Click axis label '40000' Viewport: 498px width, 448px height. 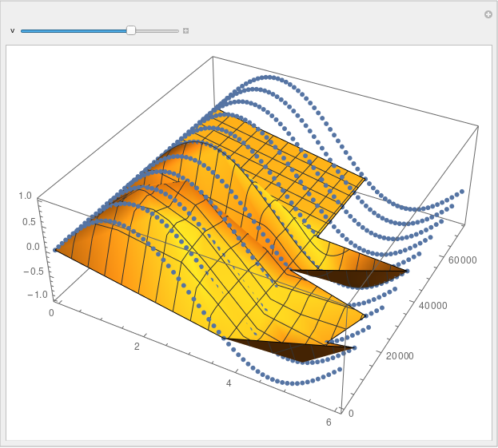tap(433, 306)
